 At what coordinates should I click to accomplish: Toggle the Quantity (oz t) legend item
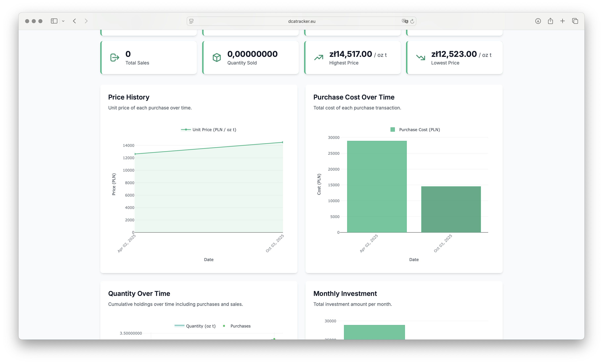click(195, 326)
